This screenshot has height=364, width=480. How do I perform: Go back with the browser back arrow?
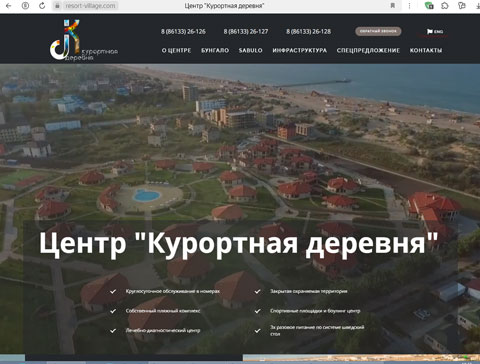pyautogui.click(x=9, y=6)
